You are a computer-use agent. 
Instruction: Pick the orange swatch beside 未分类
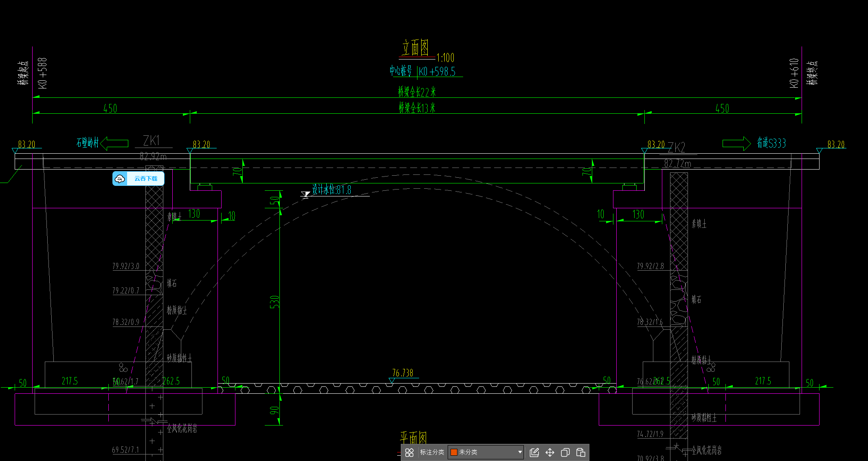pos(454,452)
